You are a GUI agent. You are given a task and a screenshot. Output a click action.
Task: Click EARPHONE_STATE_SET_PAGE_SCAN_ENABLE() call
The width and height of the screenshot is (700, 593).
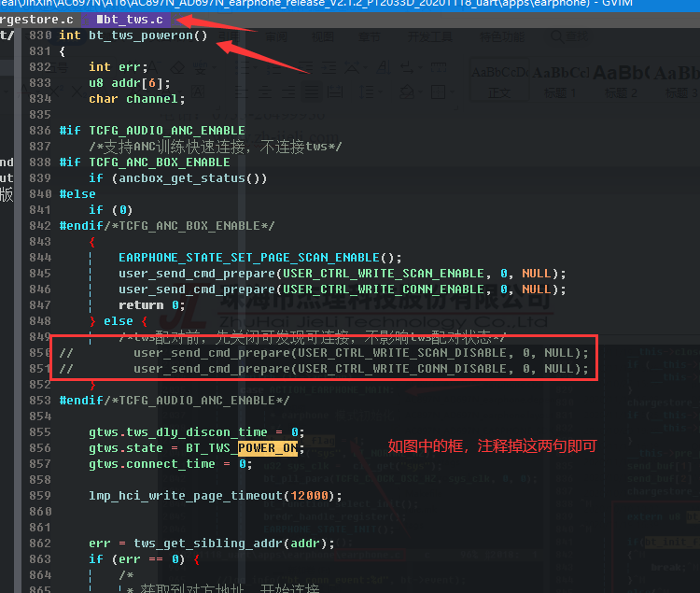click(x=259, y=258)
